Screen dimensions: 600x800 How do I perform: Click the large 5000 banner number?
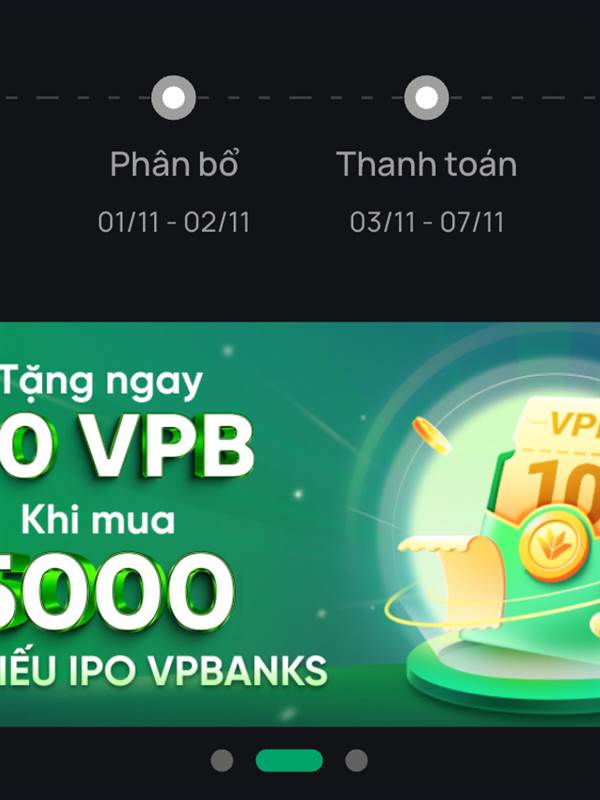(116, 592)
